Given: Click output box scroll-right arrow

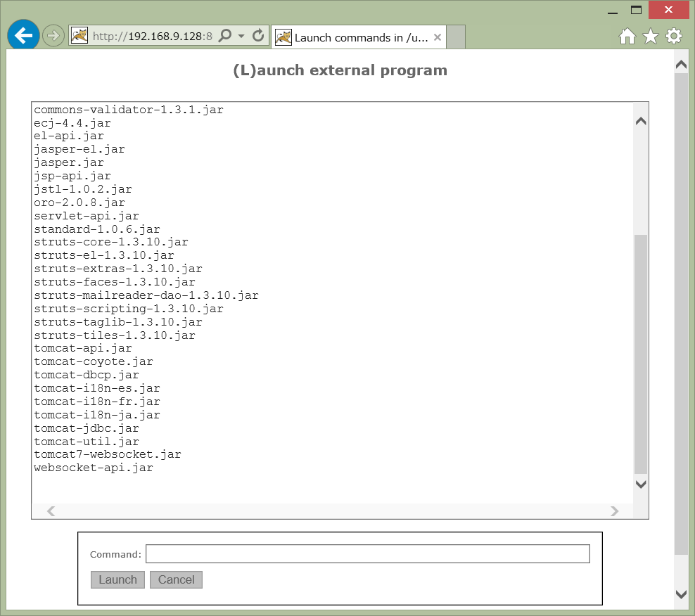Looking at the screenshot, I should tap(614, 511).
